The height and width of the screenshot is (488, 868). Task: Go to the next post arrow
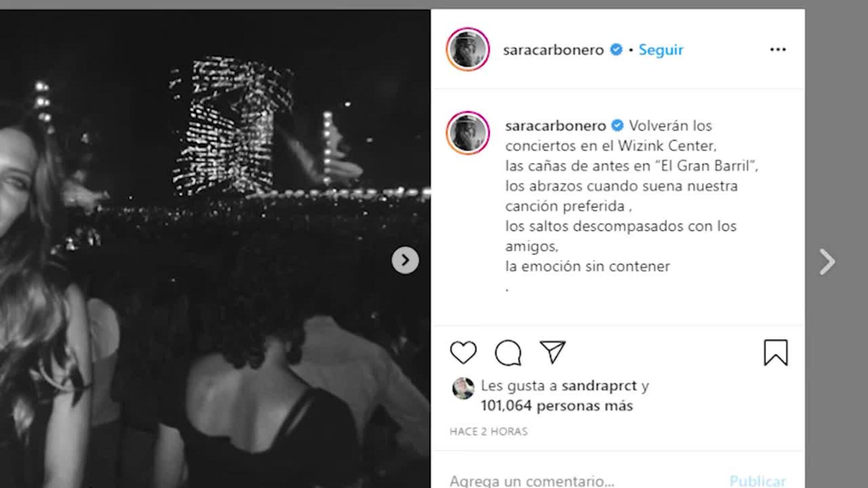[x=827, y=262]
